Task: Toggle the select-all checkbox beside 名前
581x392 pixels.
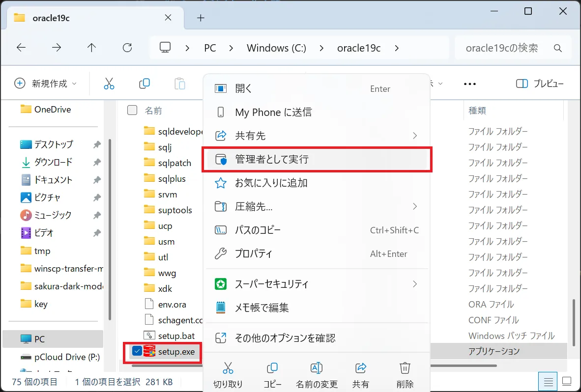Action: (x=132, y=110)
